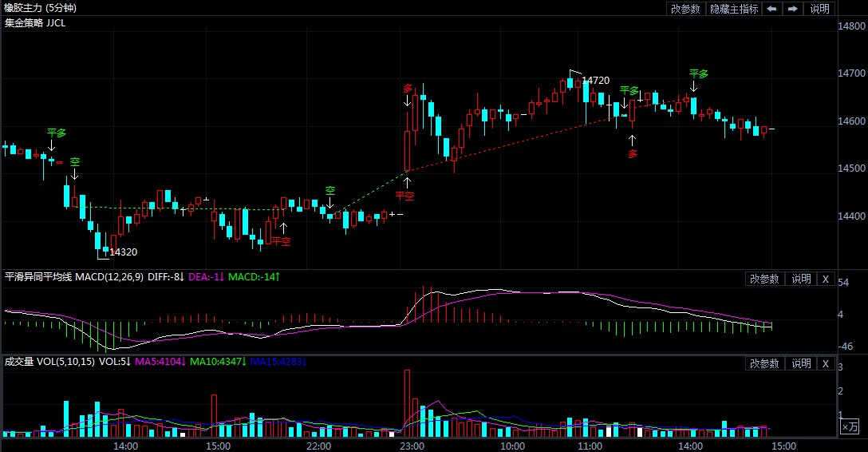Click 14400 on the price axis
Screen dimensions: 868x452
pos(851,216)
